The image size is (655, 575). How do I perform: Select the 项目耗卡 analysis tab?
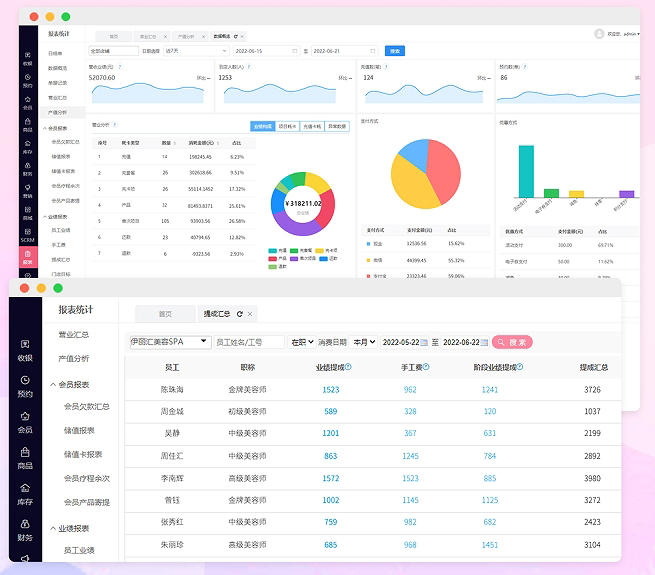288,127
